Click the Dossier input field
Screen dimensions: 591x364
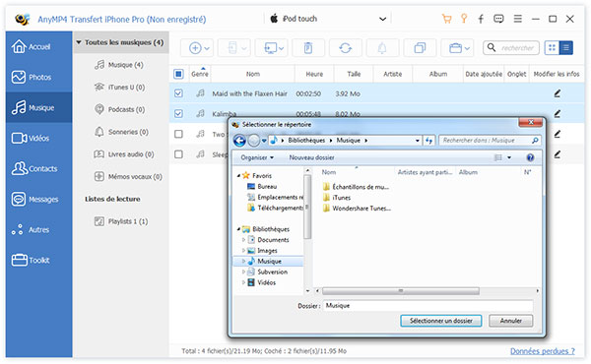[427, 306]
